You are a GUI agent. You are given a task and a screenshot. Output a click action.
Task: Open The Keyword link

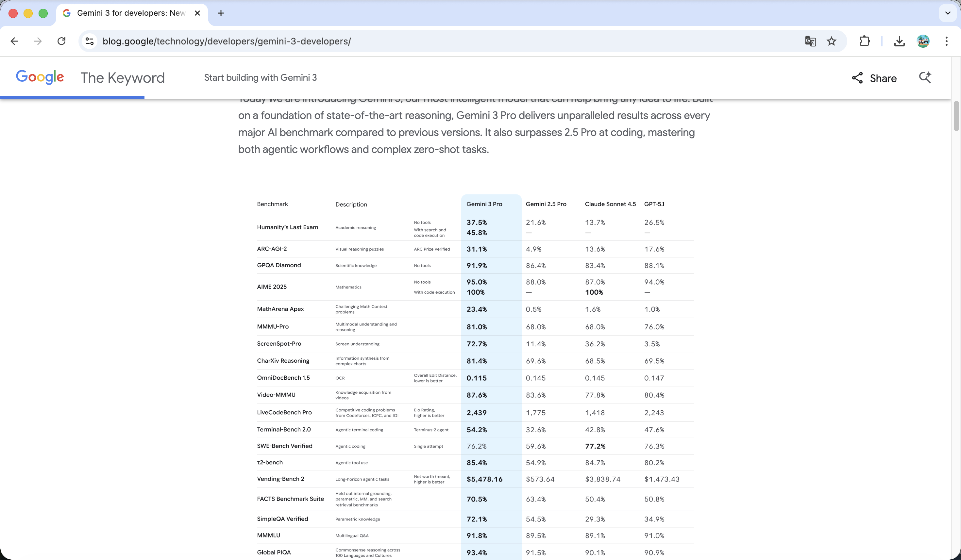click(122, 78)
